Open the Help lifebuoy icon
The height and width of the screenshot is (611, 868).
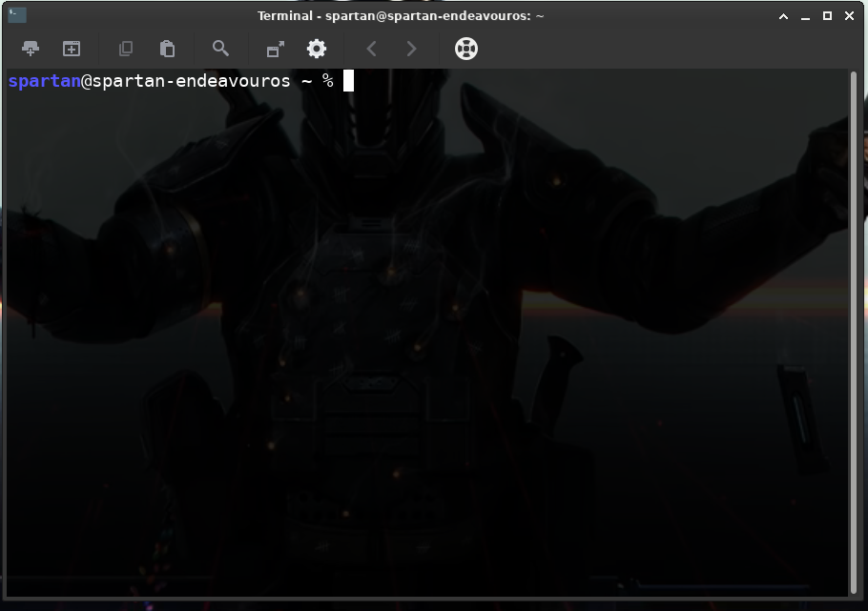click(x=466, y=49)
